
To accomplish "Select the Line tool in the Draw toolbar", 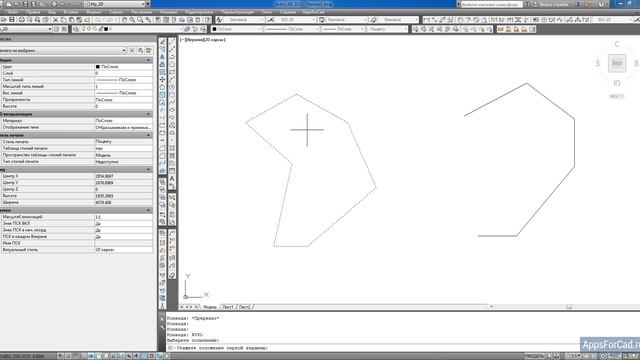I will pos(172,41).
